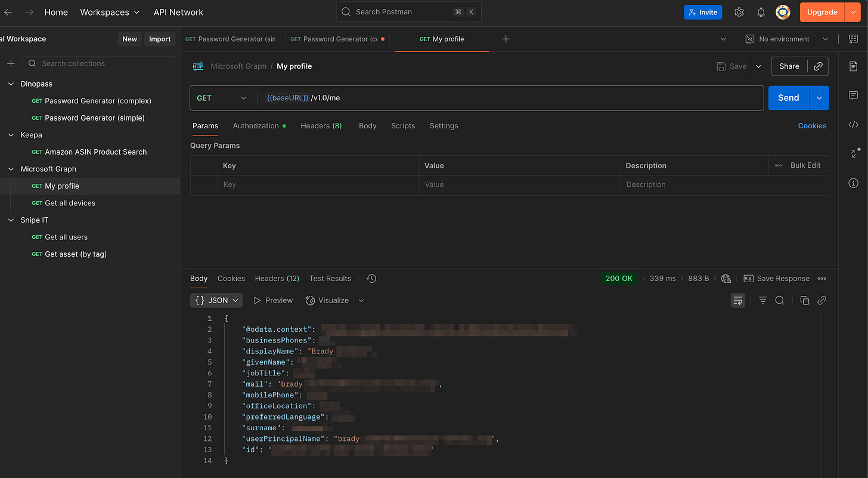The image size is (868, 478).
Task: Open the Documentation sidebar icon
Action: click(854, 66)
